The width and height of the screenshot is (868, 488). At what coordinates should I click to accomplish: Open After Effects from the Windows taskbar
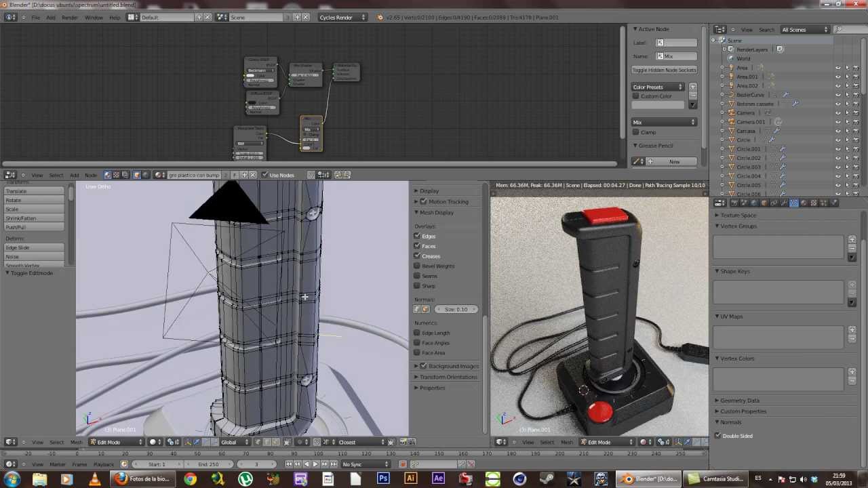[x=438, y=479]
